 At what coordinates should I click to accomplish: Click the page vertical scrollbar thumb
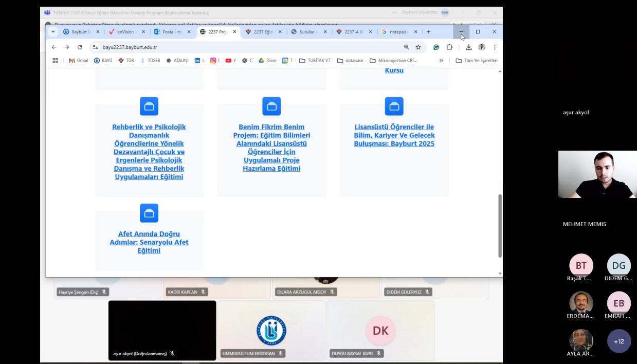[500, 225]
